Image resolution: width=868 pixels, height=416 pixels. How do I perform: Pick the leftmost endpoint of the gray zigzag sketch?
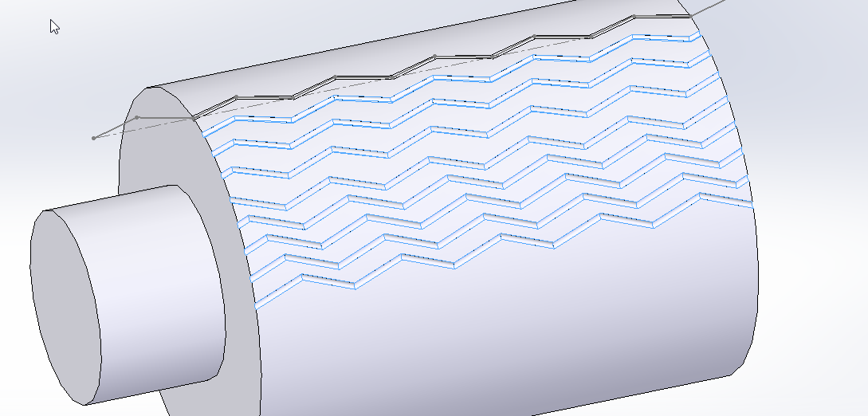[x=93, y=138]
